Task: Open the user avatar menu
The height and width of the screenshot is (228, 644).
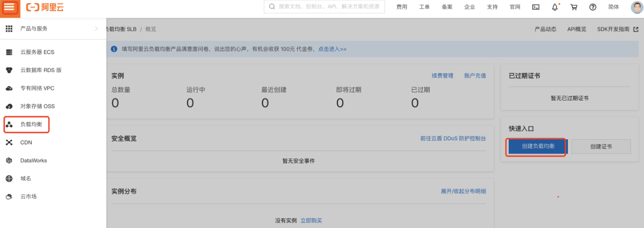Action: tap(637, 7)
